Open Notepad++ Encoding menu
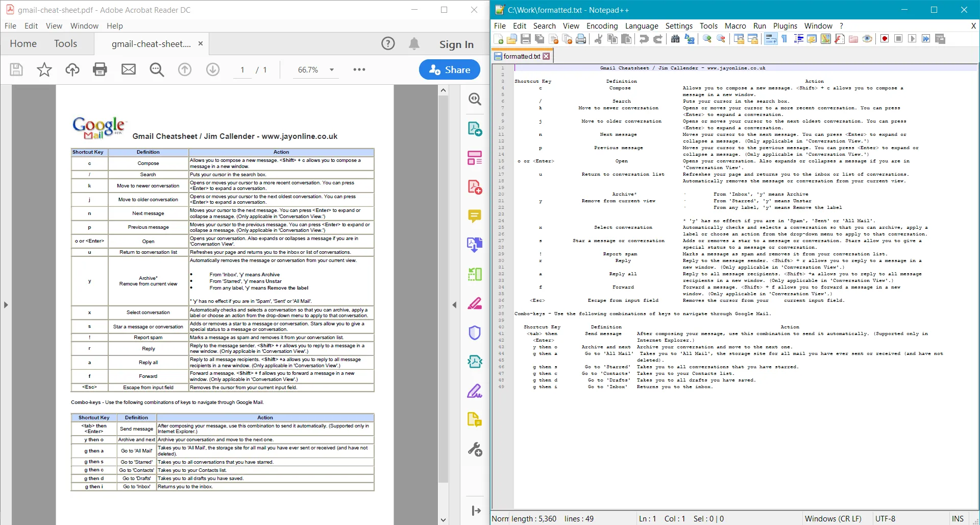The image size is (980, 525). 602,26
